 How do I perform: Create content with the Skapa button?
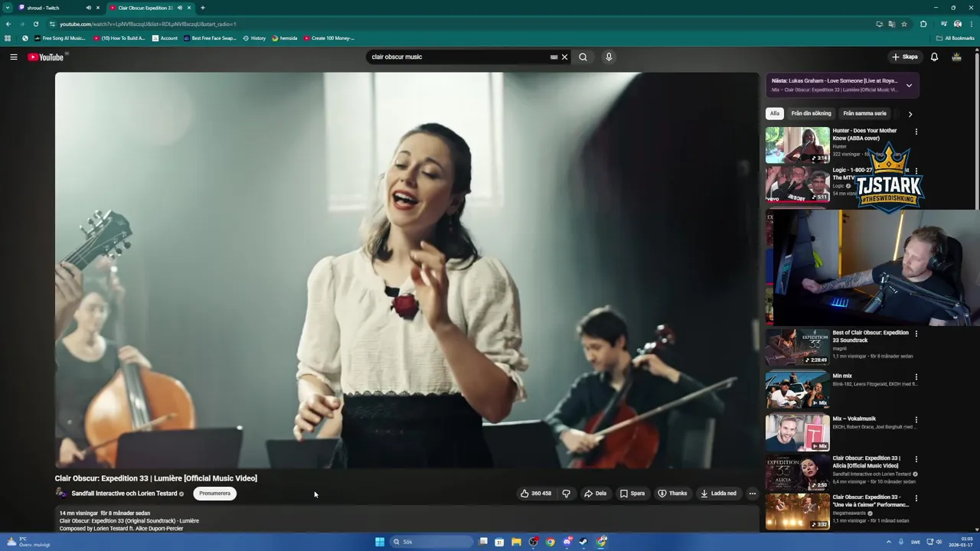click(x=904, y=57)
